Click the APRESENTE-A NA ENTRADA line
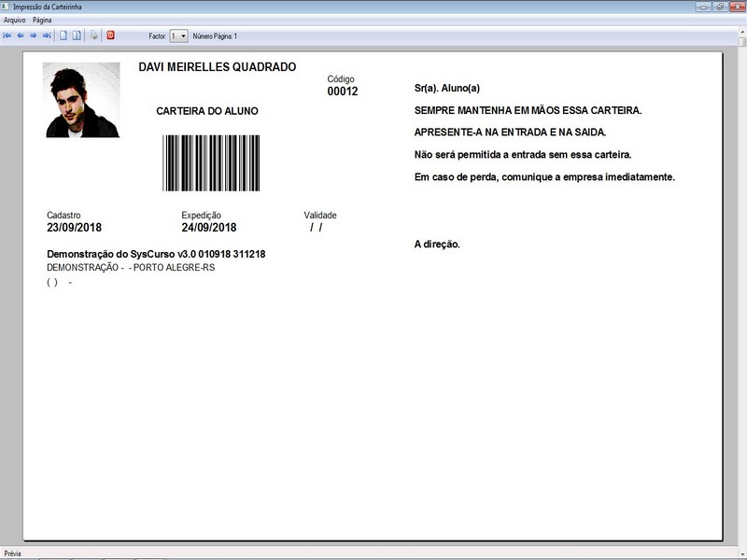 tap(510, 133)
